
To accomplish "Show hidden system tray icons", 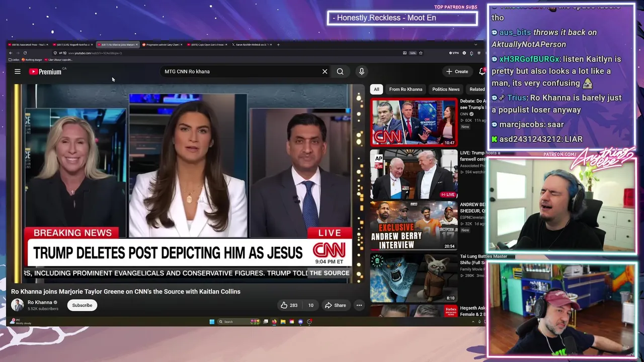I will [473, 322].
